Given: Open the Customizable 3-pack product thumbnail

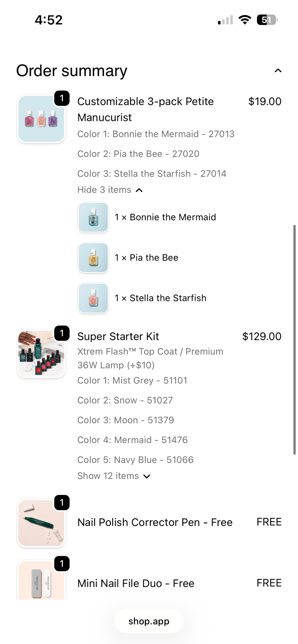Looking at the screenshot, I should point(41,119).
